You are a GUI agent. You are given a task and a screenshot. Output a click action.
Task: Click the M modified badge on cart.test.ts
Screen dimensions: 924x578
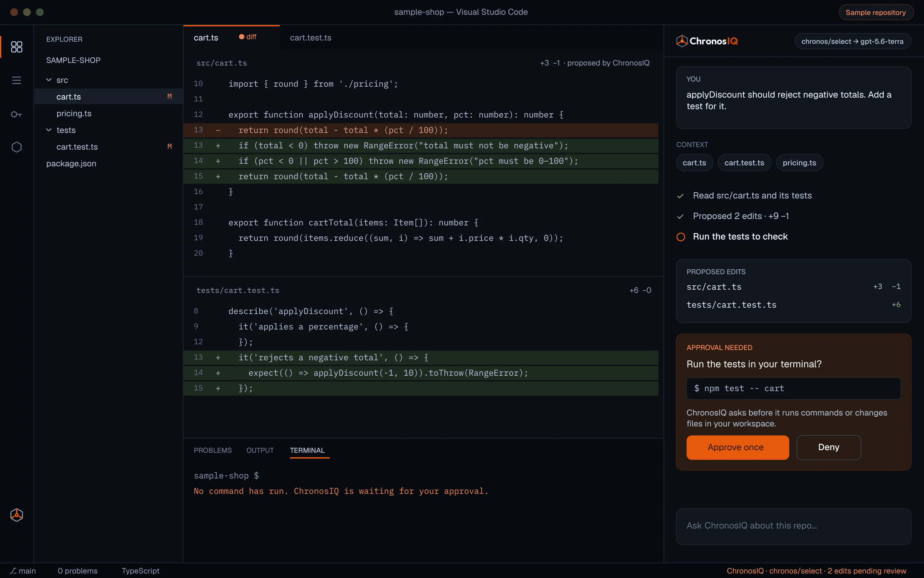(169, 147)
